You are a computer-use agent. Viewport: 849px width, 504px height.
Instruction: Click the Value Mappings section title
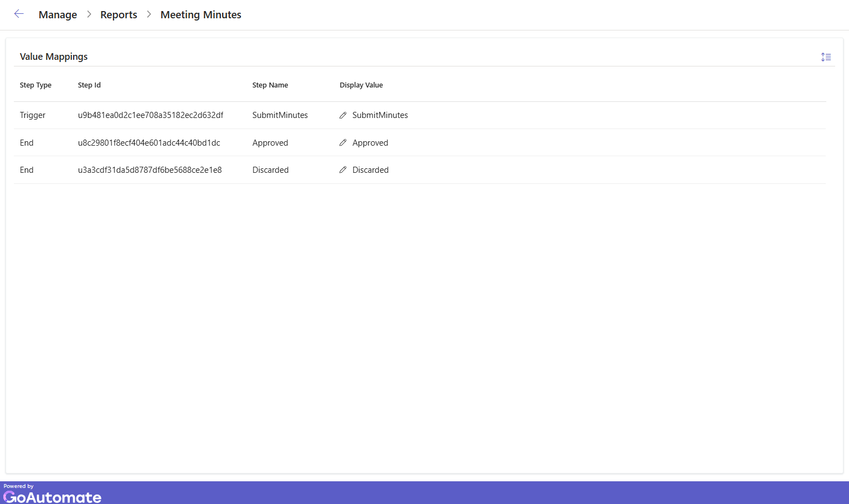(x=54, y=56)
